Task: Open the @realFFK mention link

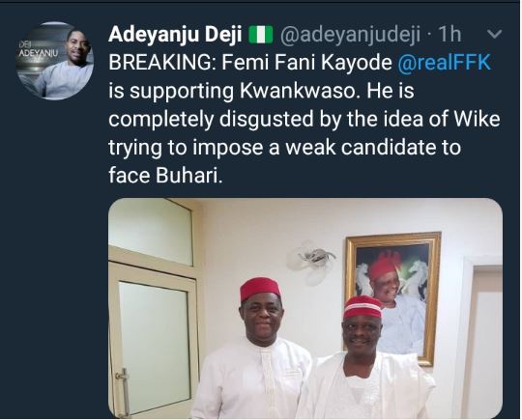Action: [445, 62]
